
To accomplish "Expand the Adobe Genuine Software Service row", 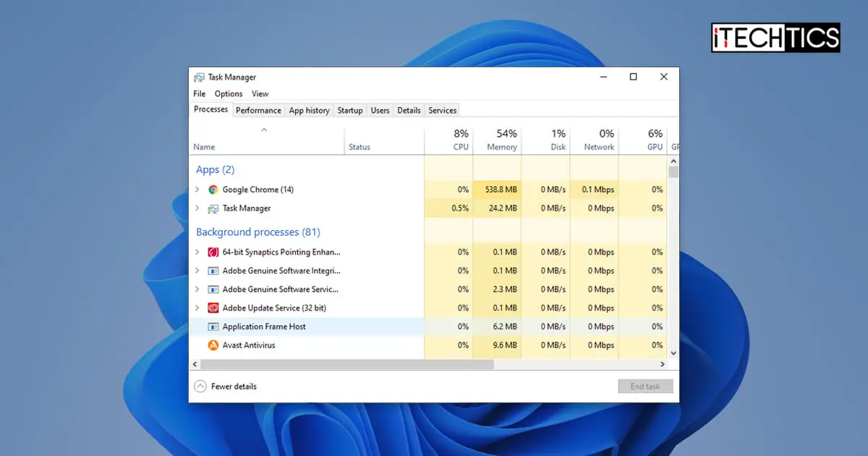I will (x=197, y=290).
